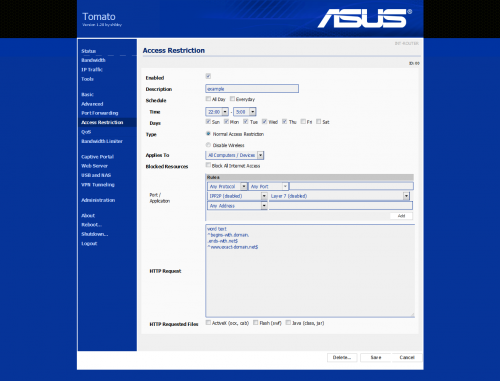Select Normal Access Restriction radio button
The height and width of the screenshot is (381, 500).
pyautogui.click(x=208, y=134)
